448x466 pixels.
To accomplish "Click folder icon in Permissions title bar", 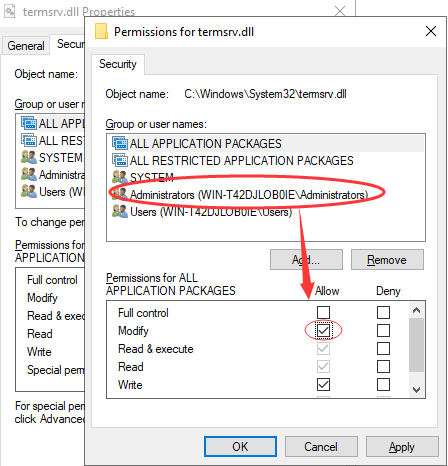I will pos(101,31).
